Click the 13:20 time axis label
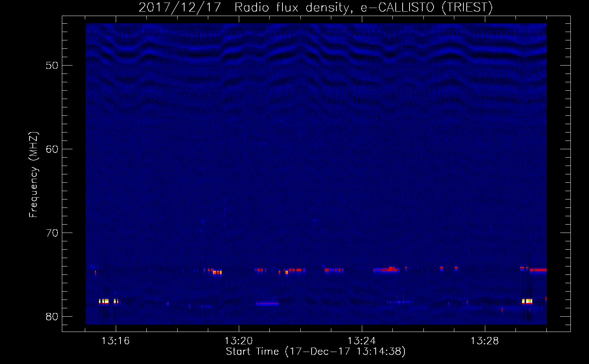 pos(238,341)
